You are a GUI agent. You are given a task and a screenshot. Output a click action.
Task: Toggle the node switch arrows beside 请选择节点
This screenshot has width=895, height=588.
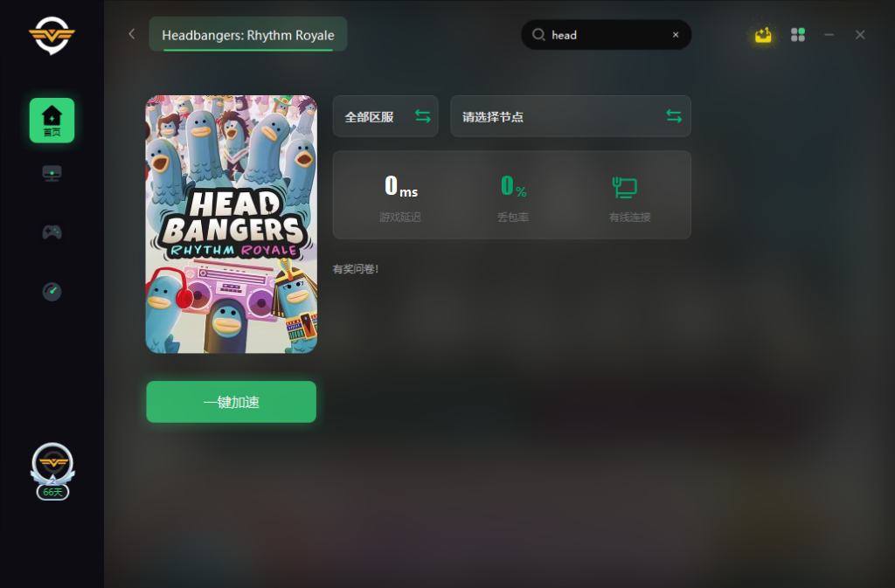[674, 115]
